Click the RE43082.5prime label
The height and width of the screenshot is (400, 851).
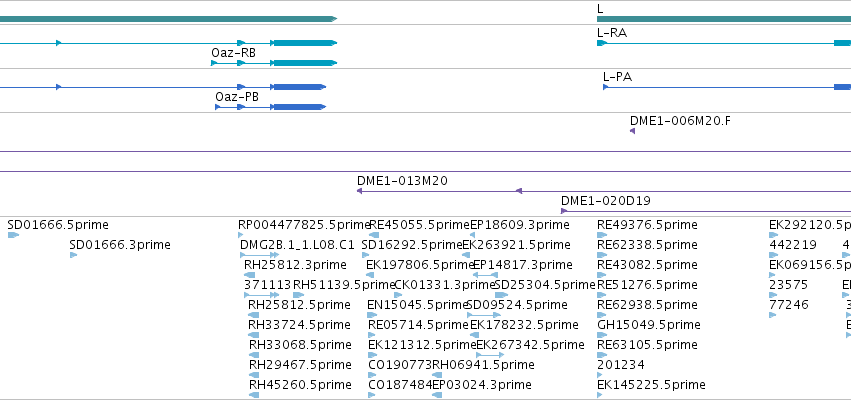[647, 265]
